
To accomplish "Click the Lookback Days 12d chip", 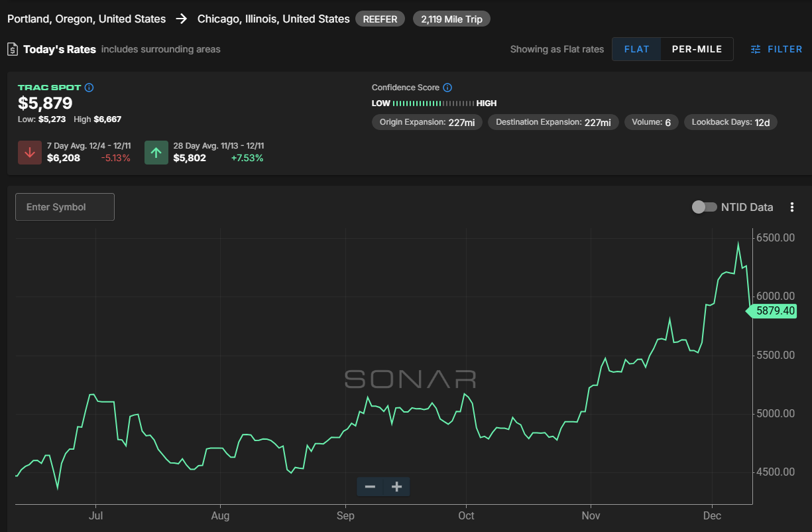I will pos(730,122).
